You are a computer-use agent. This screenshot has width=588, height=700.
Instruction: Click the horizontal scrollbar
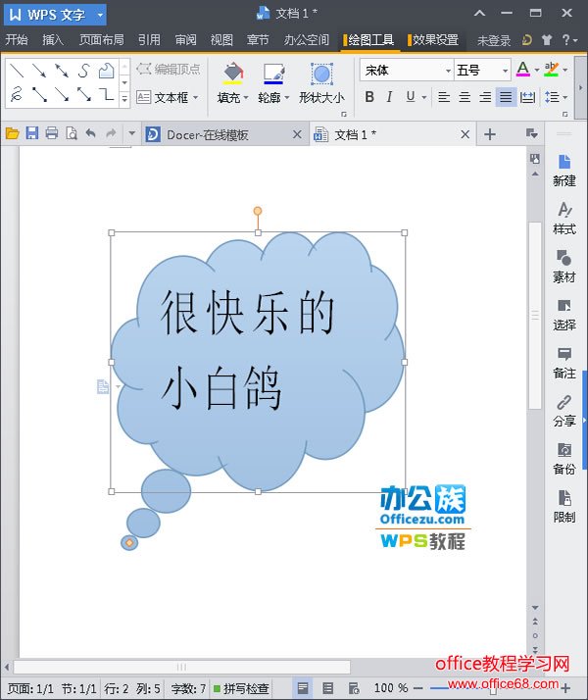click(182, 667)
